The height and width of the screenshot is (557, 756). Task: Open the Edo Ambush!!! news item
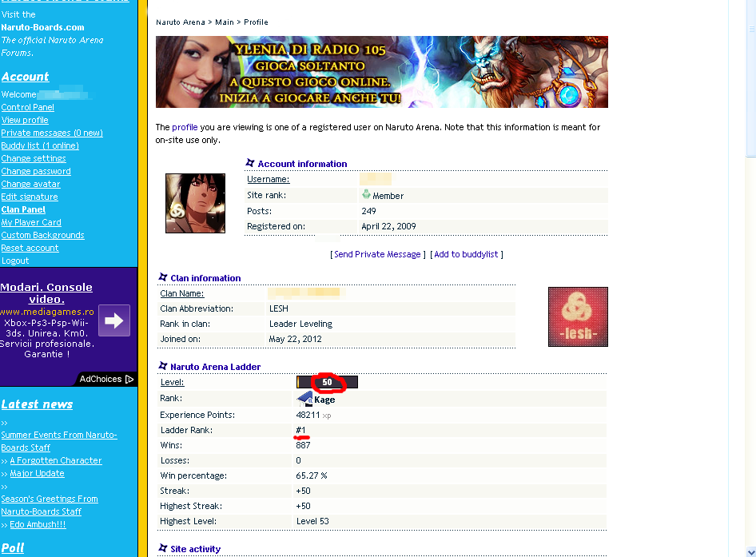(x=38, y=524)
